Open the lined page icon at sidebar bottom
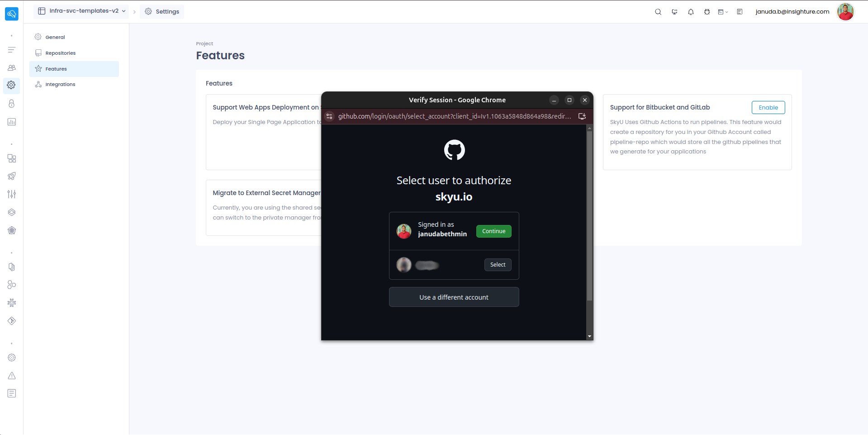The image size is (868, 435). coord(12,393)
